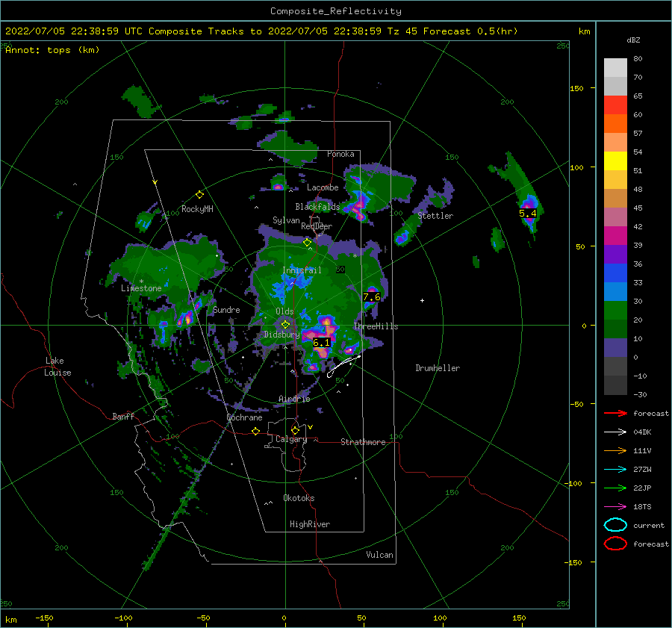The height and width of the screenshot is (628, 672).
Task: Click the white plus marker east of ThreeHills
Action: pyautogui.click(x=422, y=300)
